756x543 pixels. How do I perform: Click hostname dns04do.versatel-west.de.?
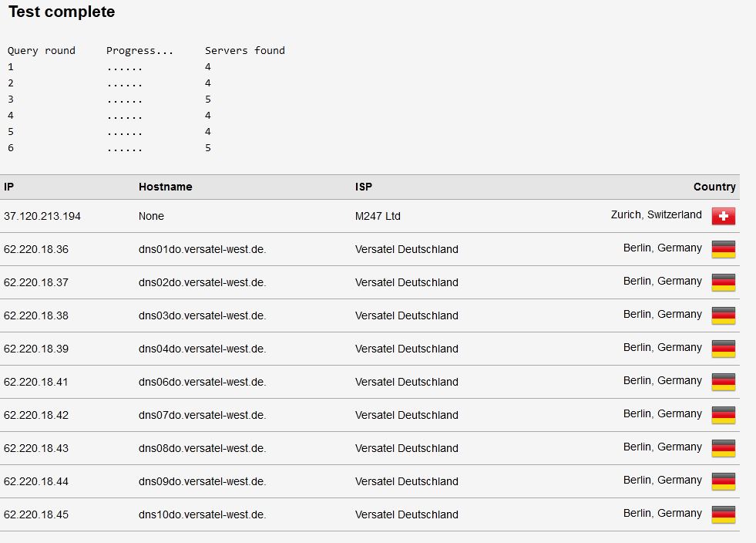(x=202, y=349)
